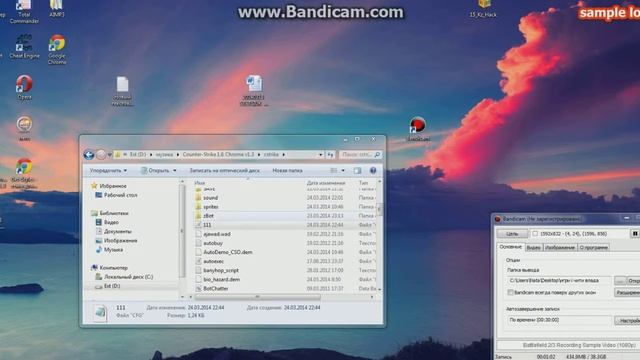The image size is (640, 360).
Task: Click the browse "..." output folder button
Action: (x=620, y=281)
